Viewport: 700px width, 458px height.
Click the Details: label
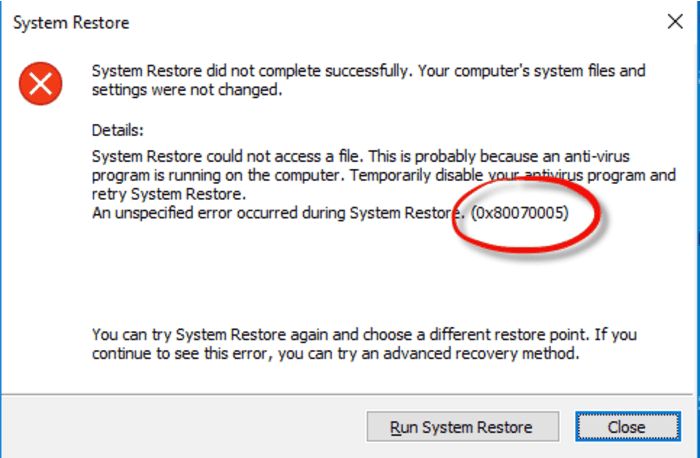point(118,130)
